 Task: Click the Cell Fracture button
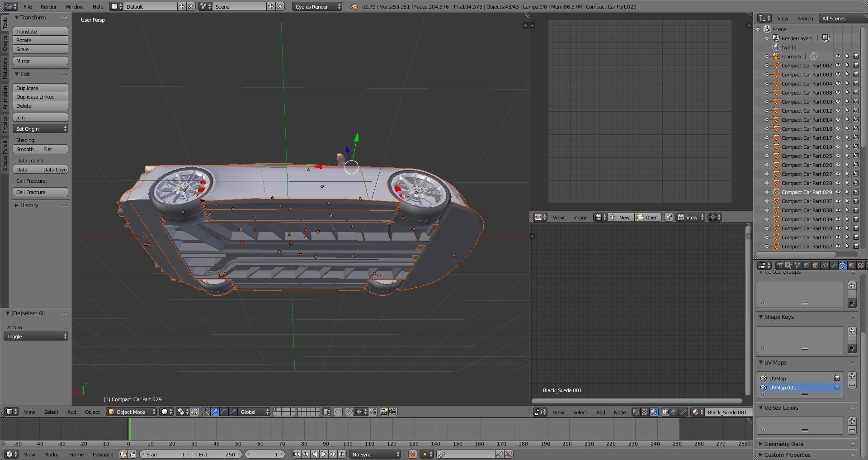tap(41, 192)
